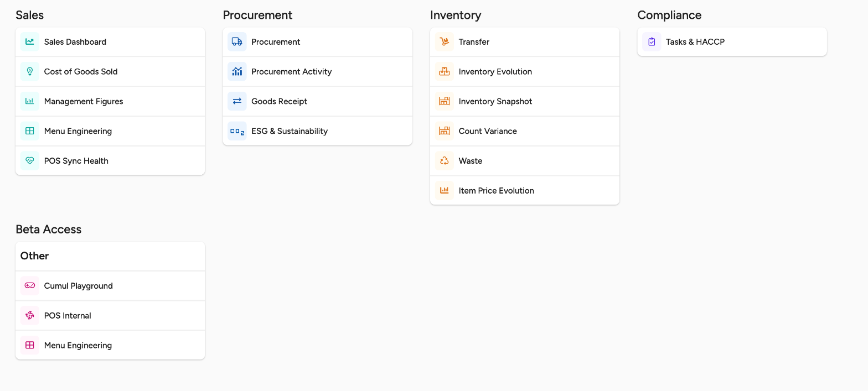Image resolution: width=868 pixels, height=391 pixels.
Task: Select the Goods Receipt label
Action: point(279,102)
